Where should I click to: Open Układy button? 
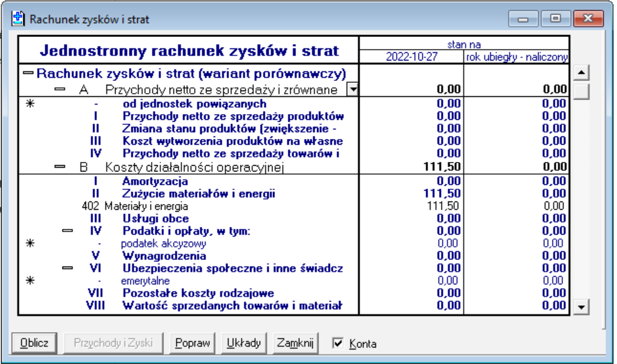pos(244,343)
